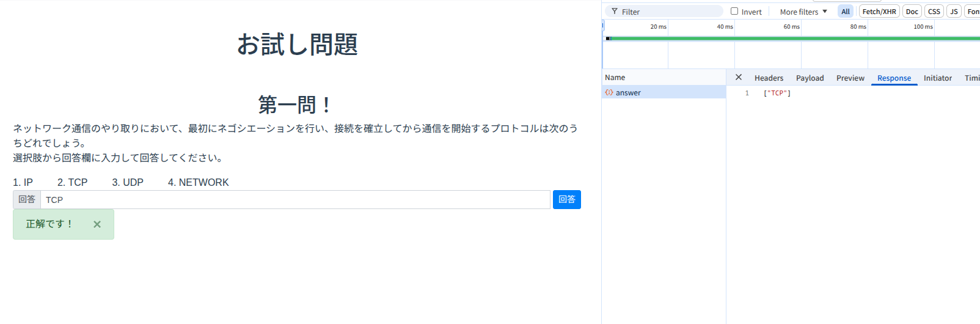
Task: Open the Payload tab
Action: pyautogui.click(x=810, y=78)
